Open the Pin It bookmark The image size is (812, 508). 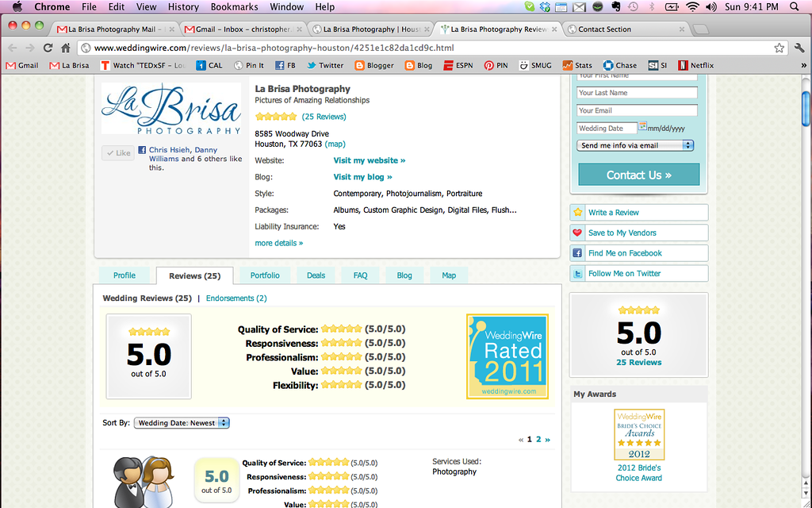coord(248,65)
